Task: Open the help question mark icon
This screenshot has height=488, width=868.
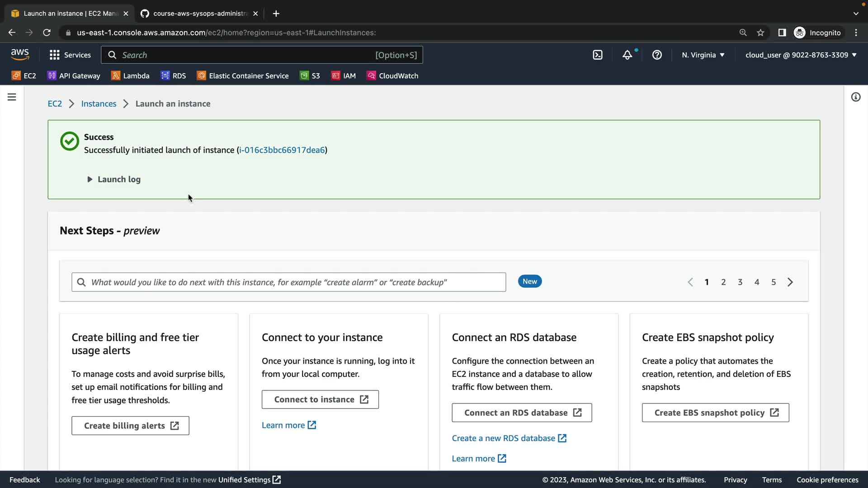Action: point(657,55)
